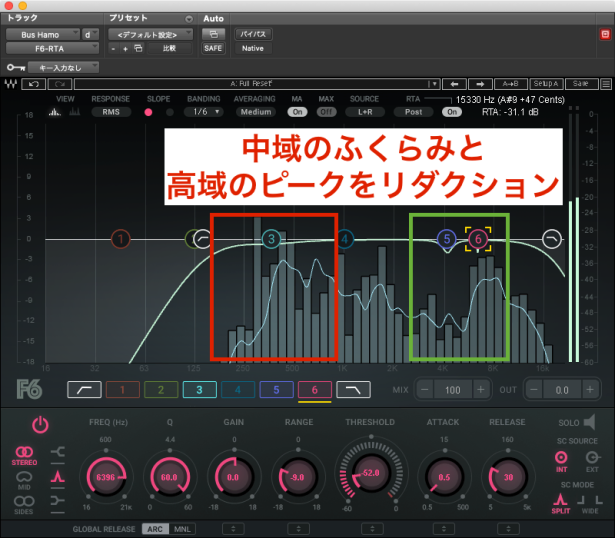The height and width of the screenshot is (538, 615).
Task: Click the band Solo speaker icon
Action: point(589,422)
